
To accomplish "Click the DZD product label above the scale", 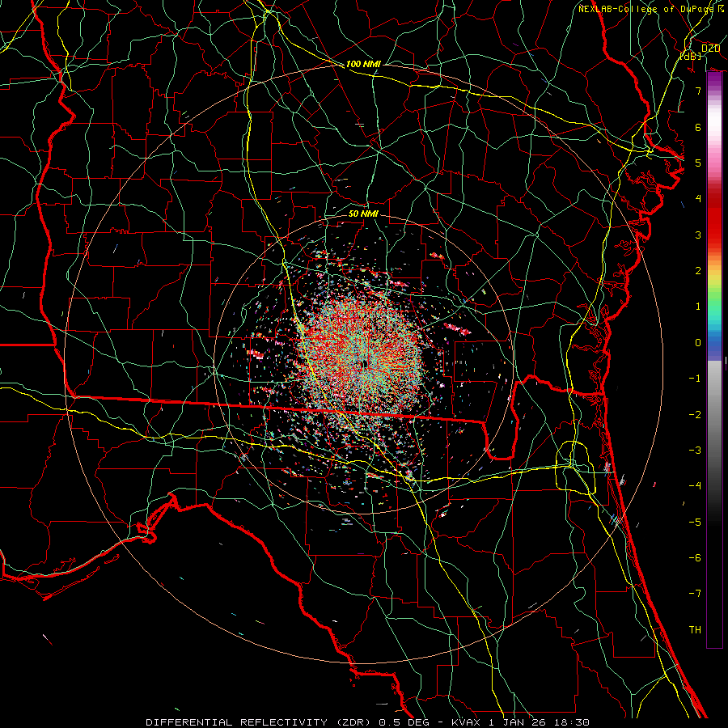I will [x=710, y=49].
